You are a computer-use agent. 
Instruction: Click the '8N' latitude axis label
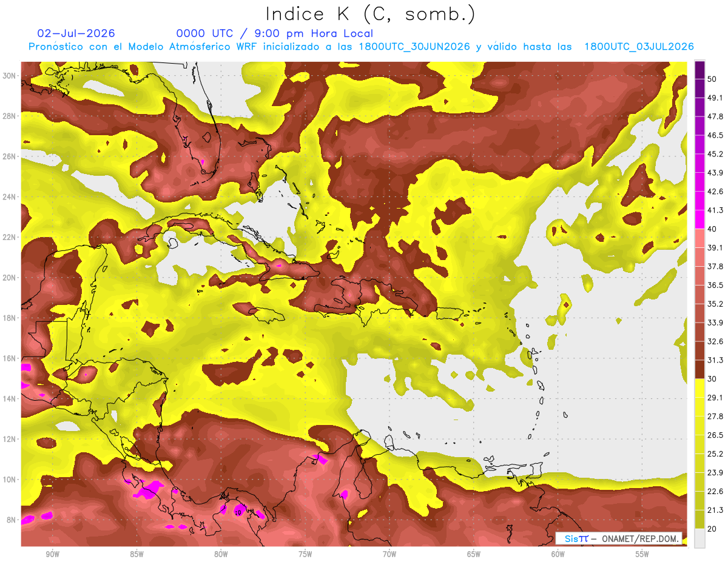coord(12,520)
